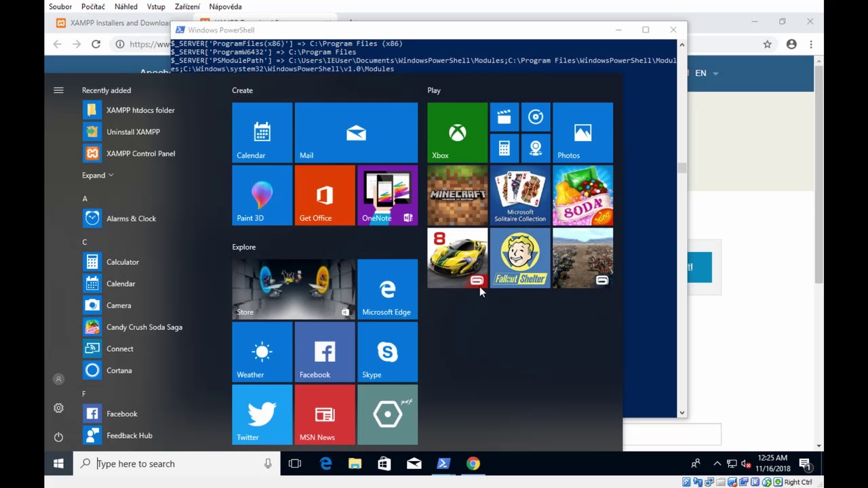This screenshot has height=488, width=868.
Task: Activate the search microphone icon
Action: 268,464
